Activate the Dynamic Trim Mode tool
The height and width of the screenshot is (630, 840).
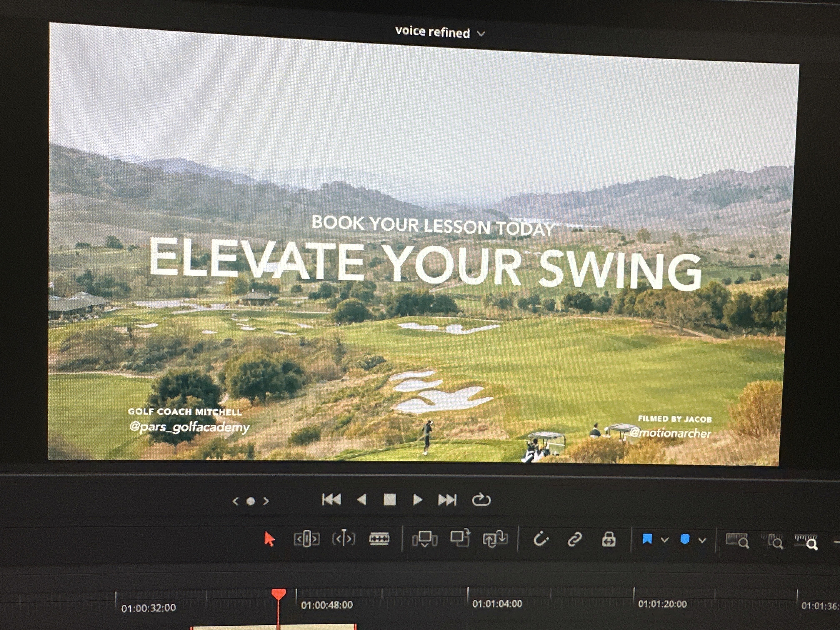344,538
